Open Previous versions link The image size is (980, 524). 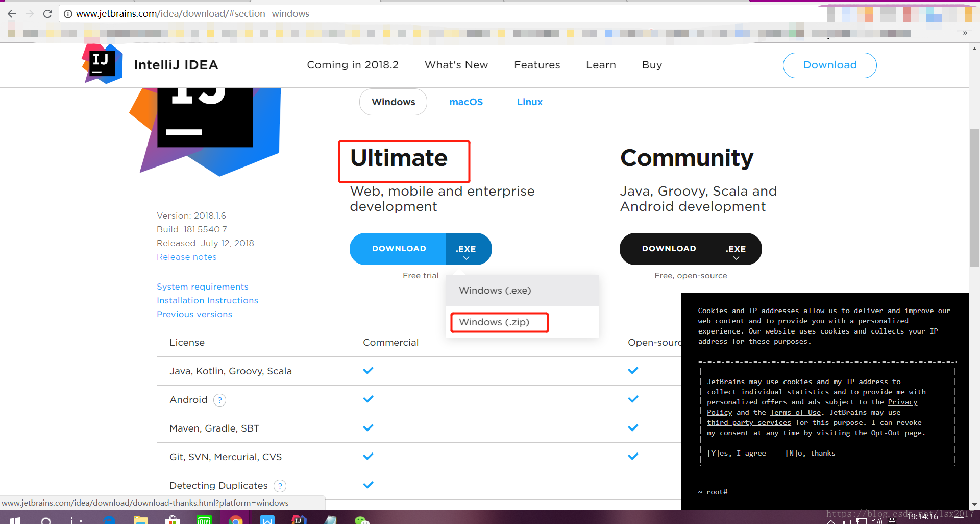click(194, 314)
